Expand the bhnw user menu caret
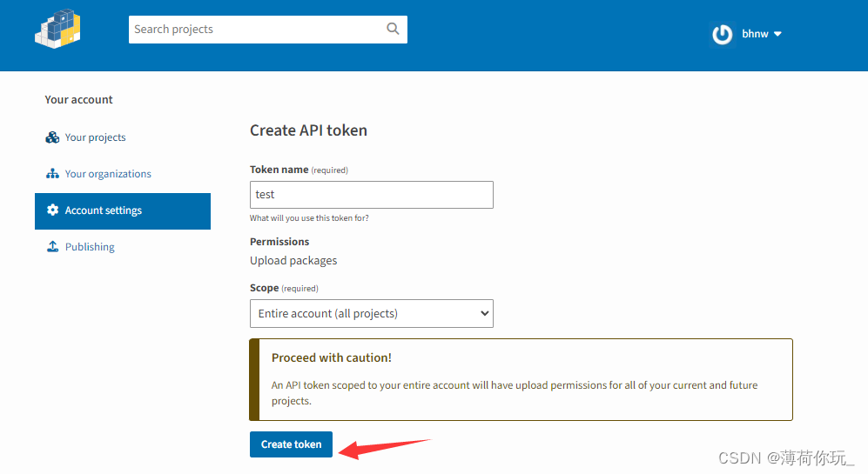 click(x=777, y=34)
